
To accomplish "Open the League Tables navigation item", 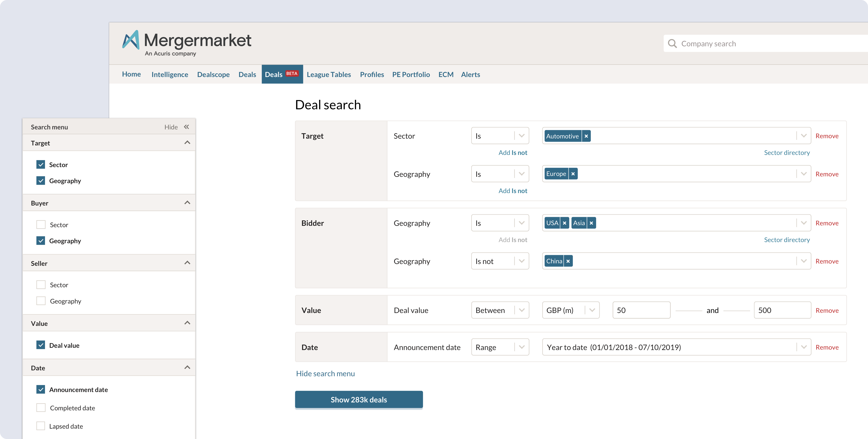I will (x=329, y=74).
